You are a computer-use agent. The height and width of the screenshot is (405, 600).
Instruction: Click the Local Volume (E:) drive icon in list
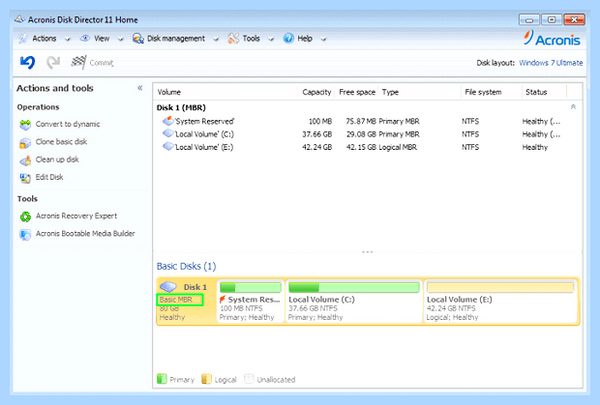coord(168,147)
